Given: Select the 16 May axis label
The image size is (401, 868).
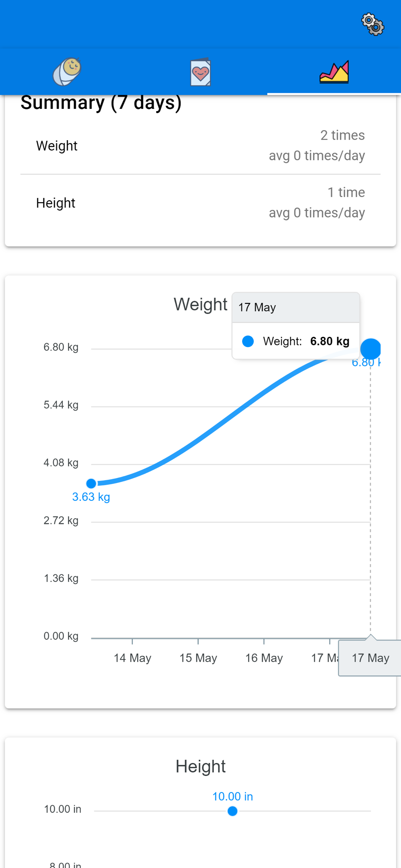Looking at the screenshot, I should 264,658.
